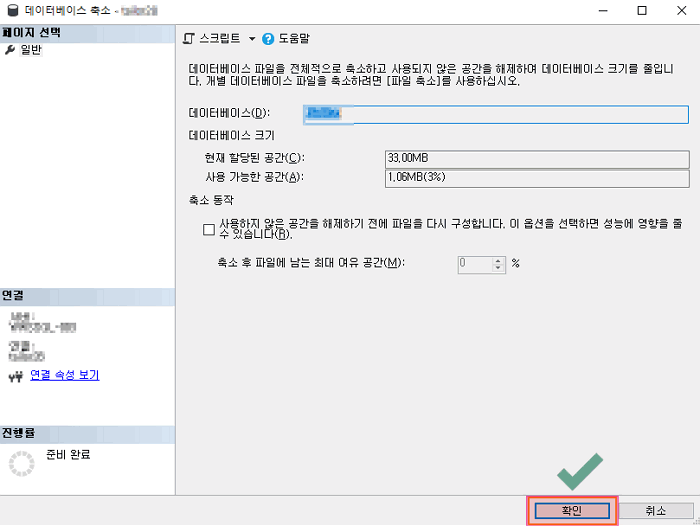700x526 pixels.
Task: Click the wrench icon beside 일반
Action: click(10, 50)
